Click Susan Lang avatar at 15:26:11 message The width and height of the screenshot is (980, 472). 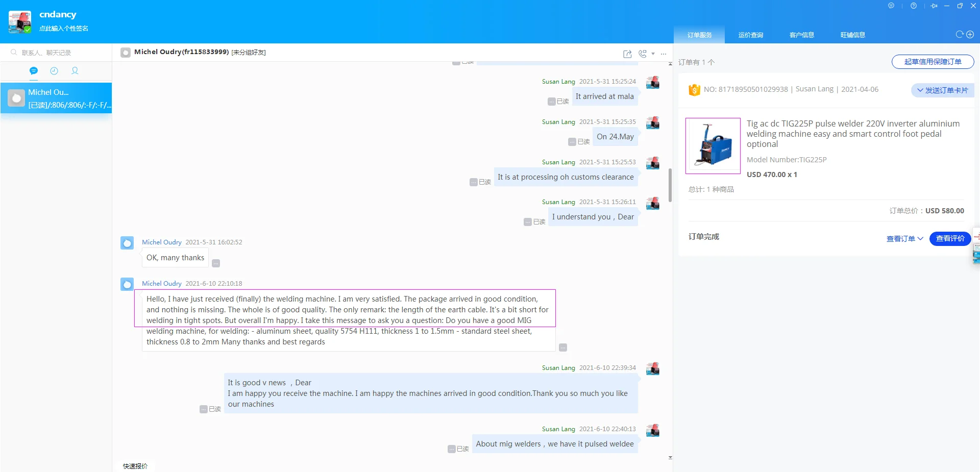(653, 203)
